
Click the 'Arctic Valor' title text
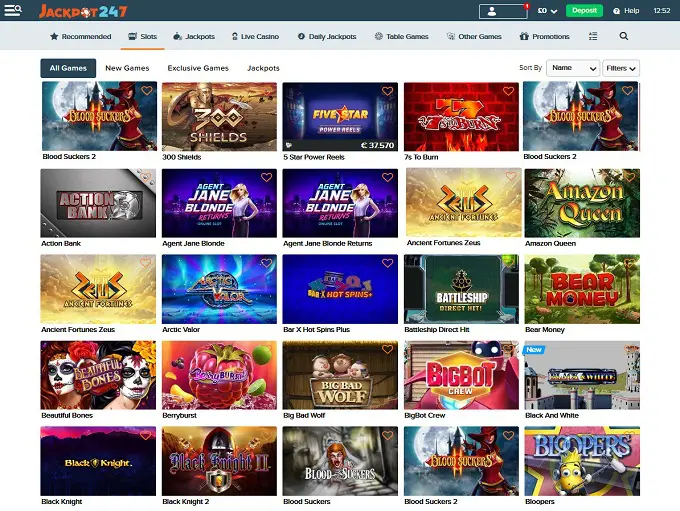tap(181, 329)
